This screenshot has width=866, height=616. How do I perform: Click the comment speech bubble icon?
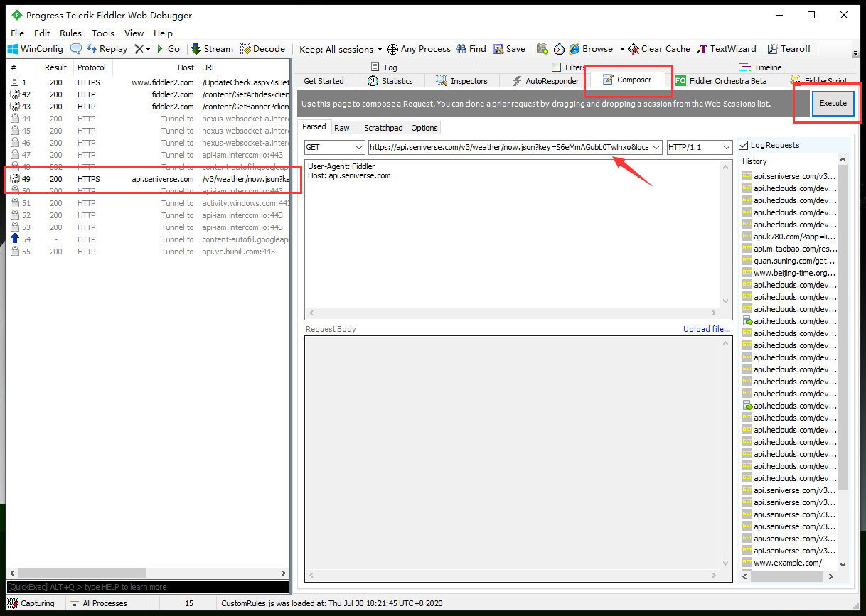click(75, 49)
